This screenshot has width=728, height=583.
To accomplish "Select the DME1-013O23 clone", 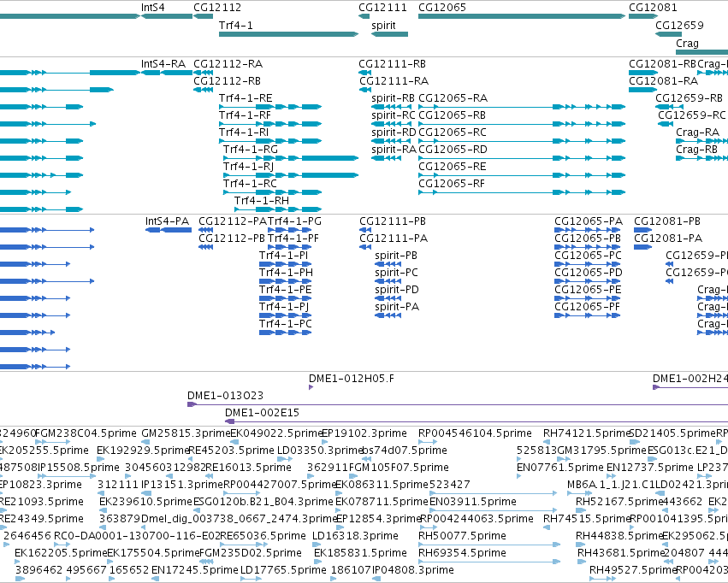I will [x=458, y=404].
